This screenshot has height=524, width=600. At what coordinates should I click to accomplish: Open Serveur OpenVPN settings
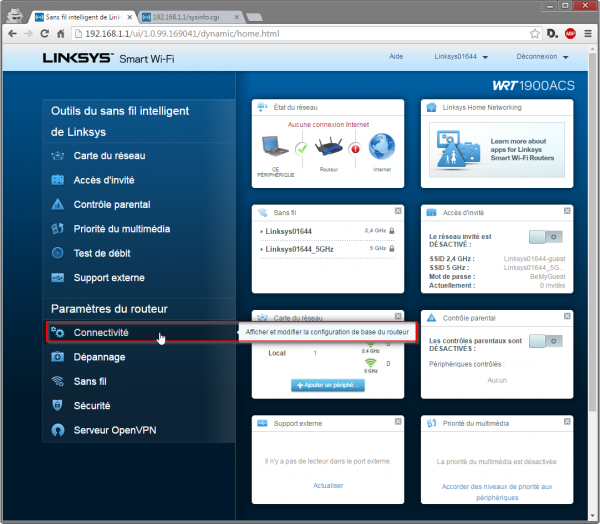tap(115, 430)
